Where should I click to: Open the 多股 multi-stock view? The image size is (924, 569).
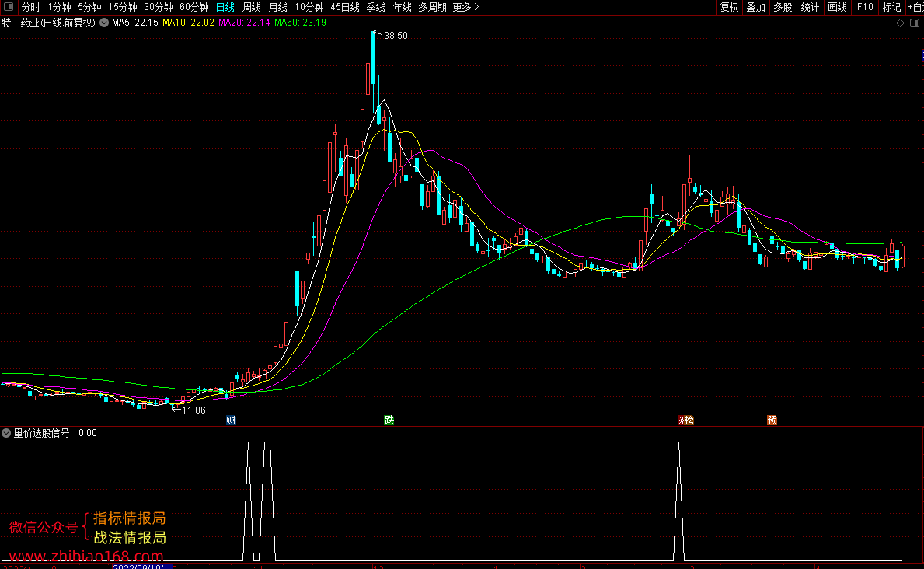pyautogui.click(x=783, y=7)
